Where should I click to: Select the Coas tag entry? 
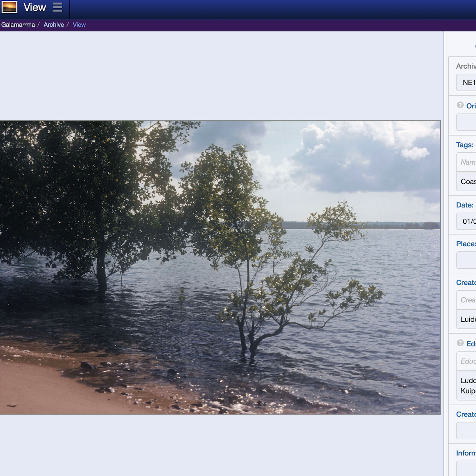(466, 181)
